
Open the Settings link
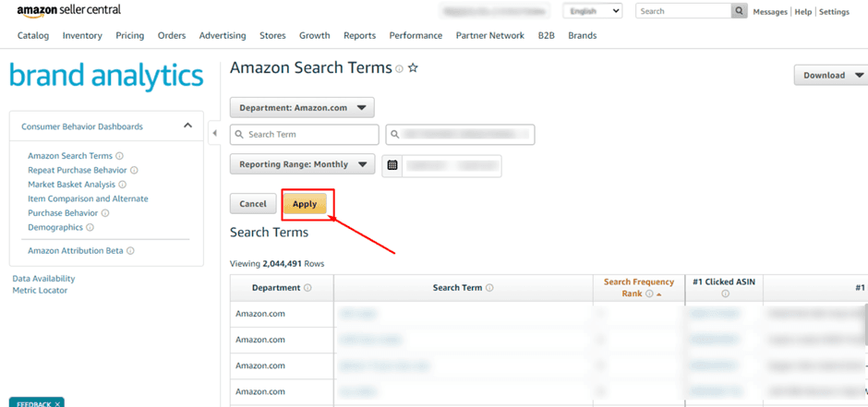point(834,12)
